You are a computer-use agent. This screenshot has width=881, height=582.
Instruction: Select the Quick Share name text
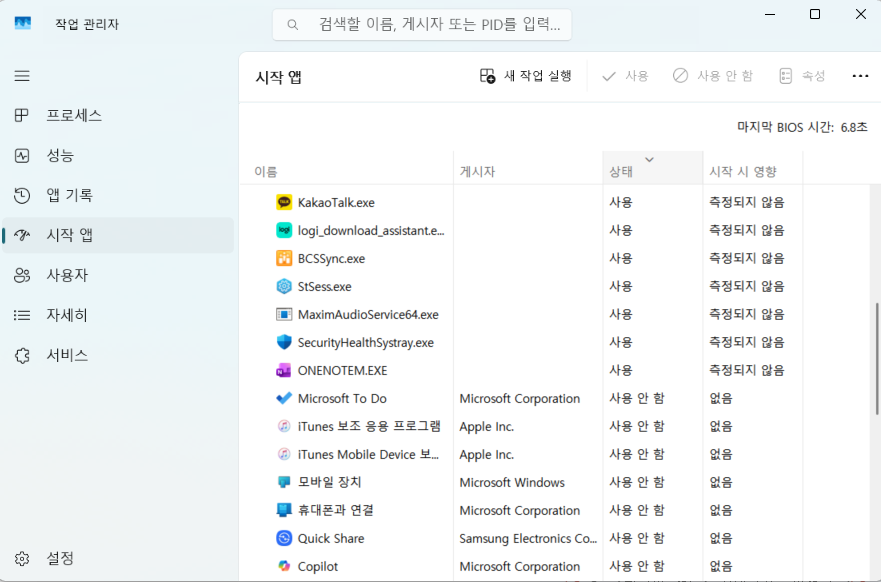coord(331,539)
